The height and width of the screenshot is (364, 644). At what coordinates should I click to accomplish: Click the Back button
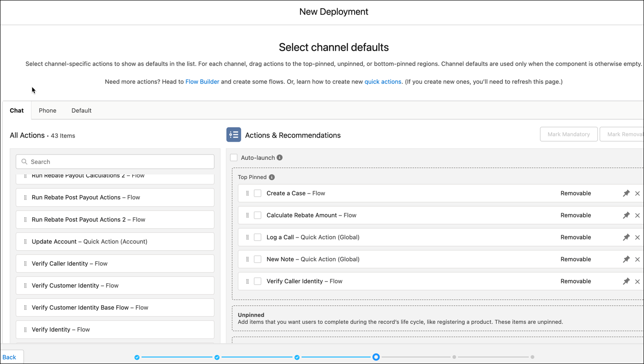(10, 357)
